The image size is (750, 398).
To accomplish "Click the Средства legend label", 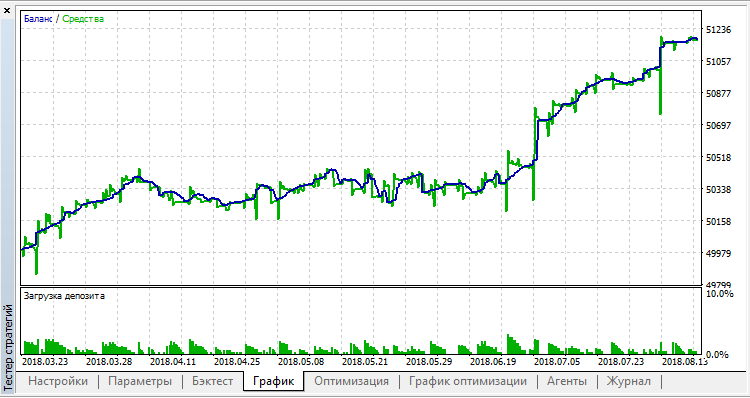I will 83,19.
